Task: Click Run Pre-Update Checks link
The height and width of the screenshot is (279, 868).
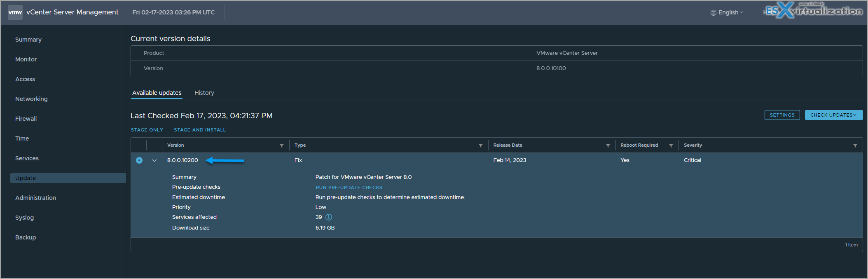Action: click(349, 188)
